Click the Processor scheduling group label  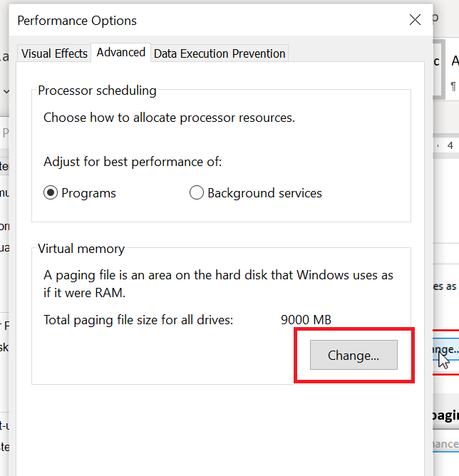point(97,90)
